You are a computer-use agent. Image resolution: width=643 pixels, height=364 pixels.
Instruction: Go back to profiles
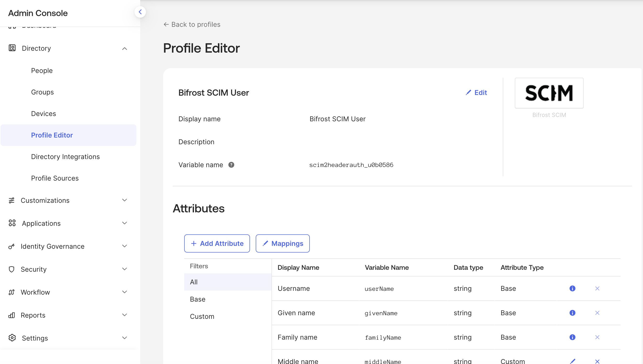(x=192, y=24)
